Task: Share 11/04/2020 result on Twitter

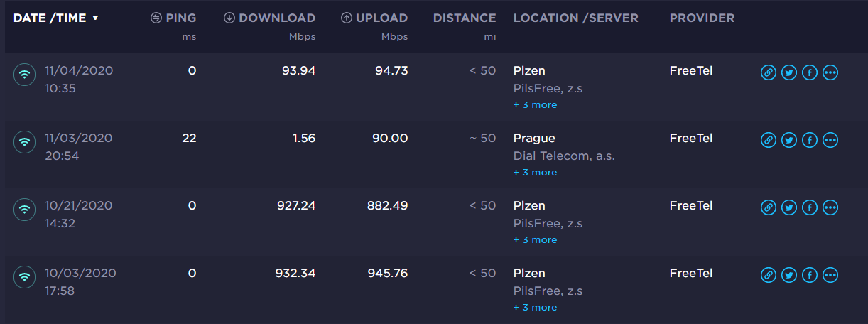Action: (x=788, y=72)
